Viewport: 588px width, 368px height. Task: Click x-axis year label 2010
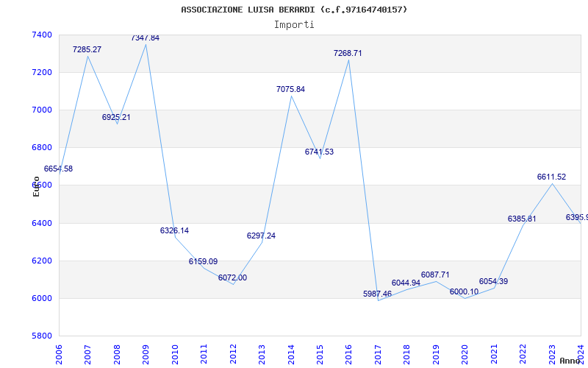tap(175, 355)
